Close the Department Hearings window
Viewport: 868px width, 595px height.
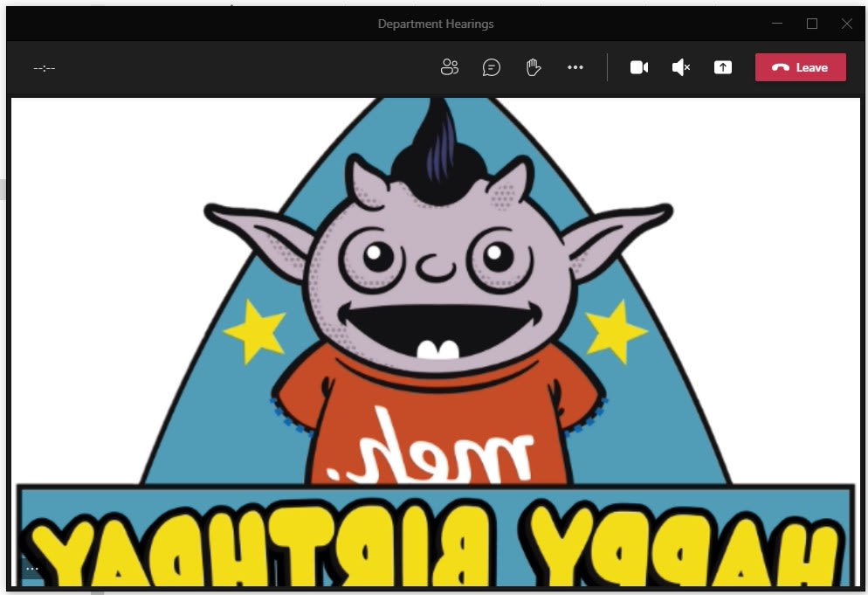tap(846, 24)
